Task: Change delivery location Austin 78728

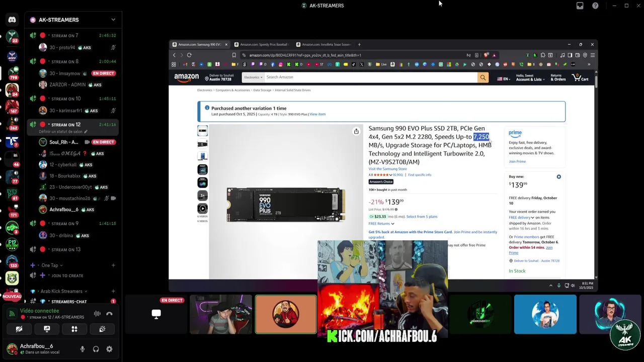Action: click(x=219, y=77)
